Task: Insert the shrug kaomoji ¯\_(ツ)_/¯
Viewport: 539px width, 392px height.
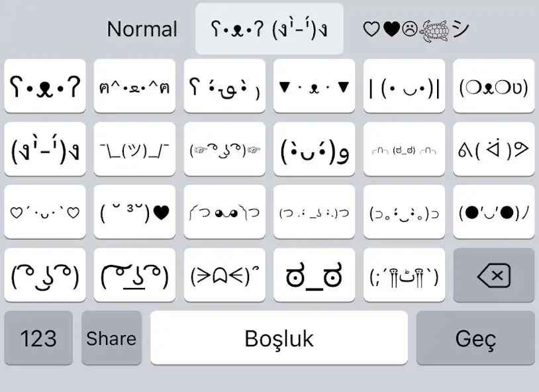Action: (134, 150)
